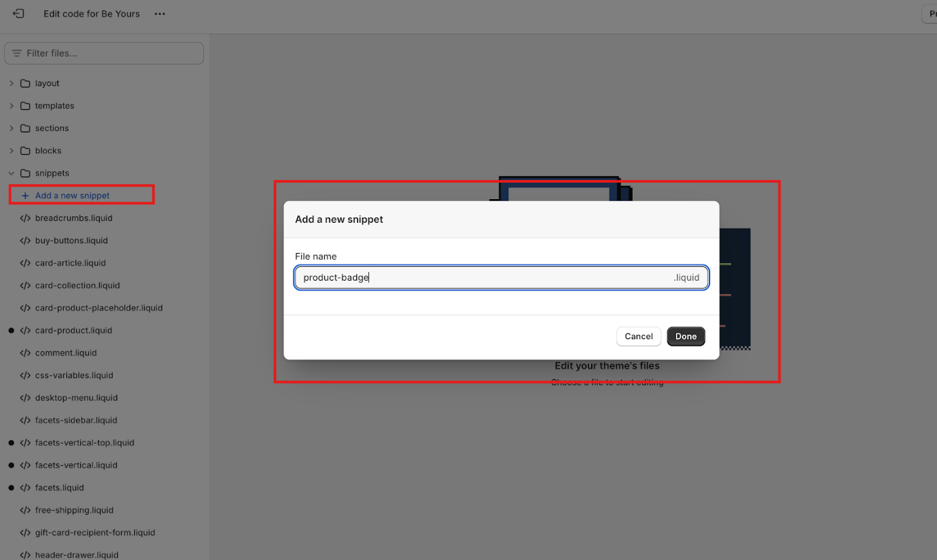Click the filter icon in the file search field

16,53
